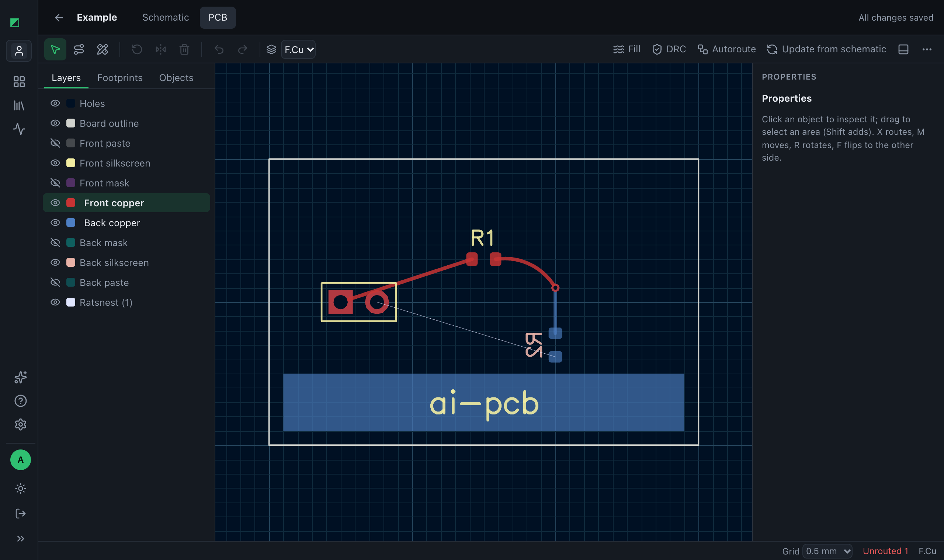Click the Front copper red color swatch
The width and height of the screenshot is (944, 560).
coord(70,203)
